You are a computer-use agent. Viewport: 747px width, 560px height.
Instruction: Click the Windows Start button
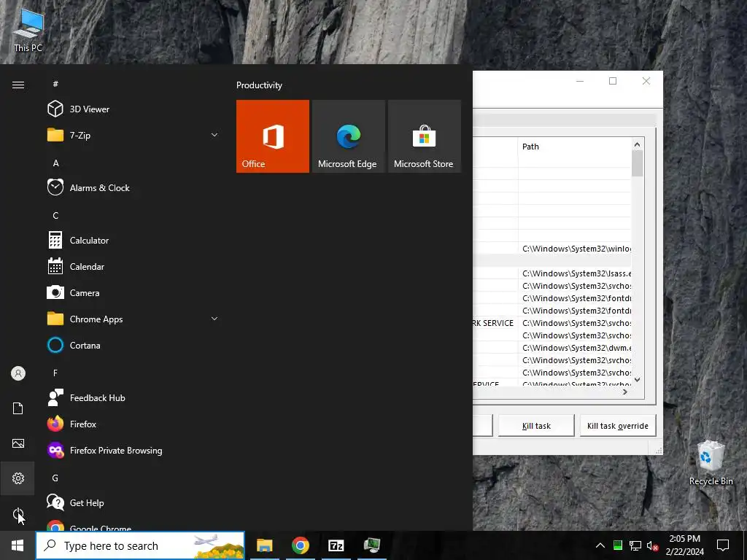[18, 545]
